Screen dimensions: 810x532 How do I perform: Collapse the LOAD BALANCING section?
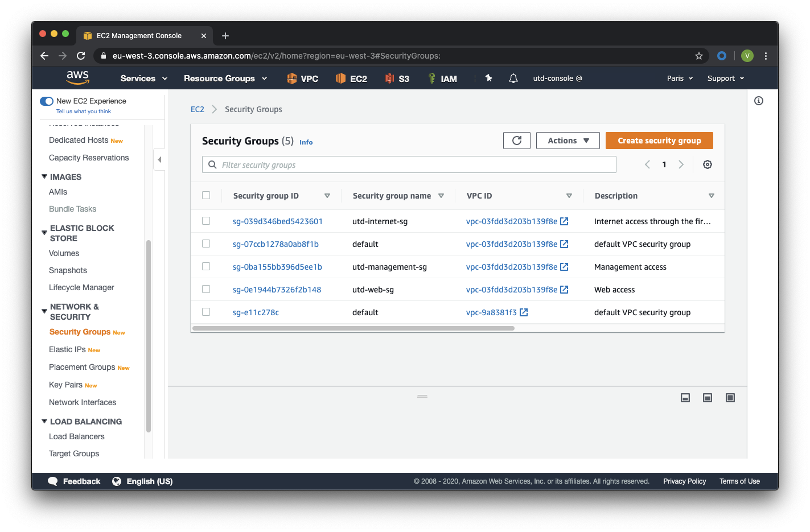44,421
